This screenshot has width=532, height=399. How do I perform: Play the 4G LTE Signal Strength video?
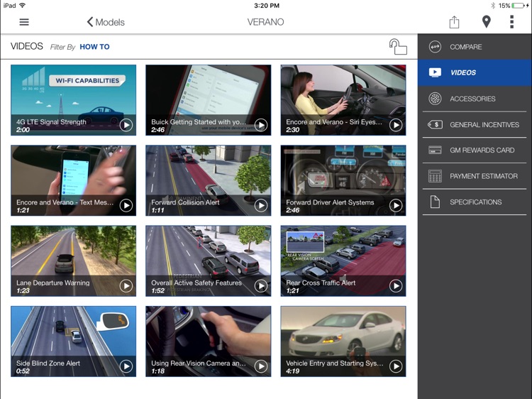[x=126, y=125]
